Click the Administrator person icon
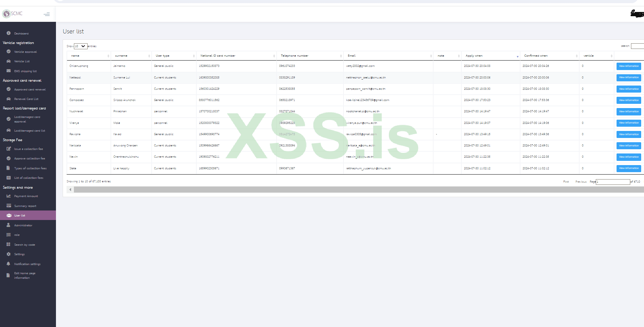Screen dimensions: 644x327 pos(8,225)
